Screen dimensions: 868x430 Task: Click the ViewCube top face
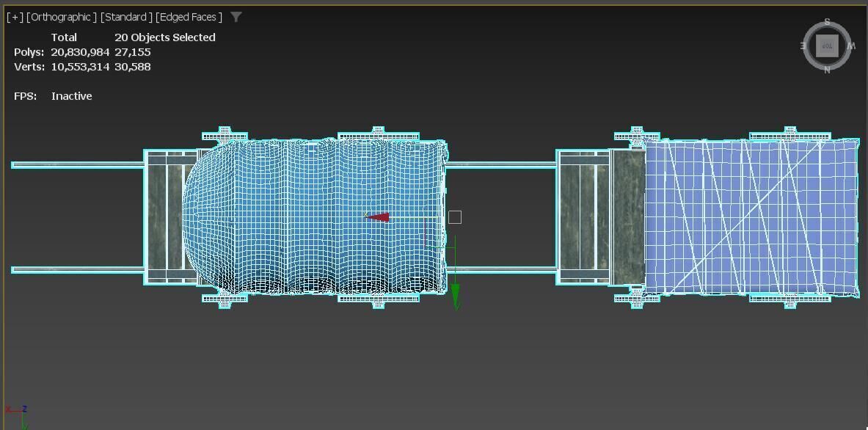click(x=827, y=46)
